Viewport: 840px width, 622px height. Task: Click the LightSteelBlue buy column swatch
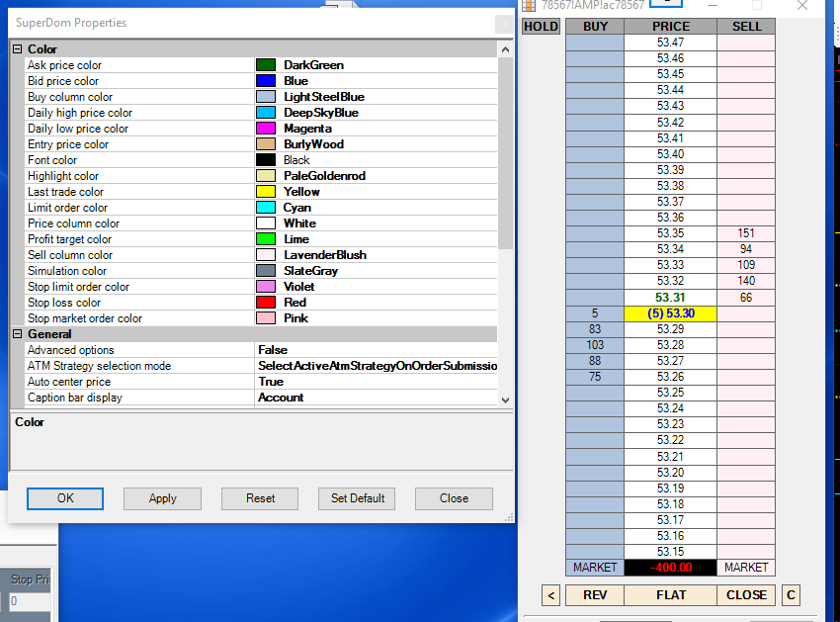(x=266, y=97)
